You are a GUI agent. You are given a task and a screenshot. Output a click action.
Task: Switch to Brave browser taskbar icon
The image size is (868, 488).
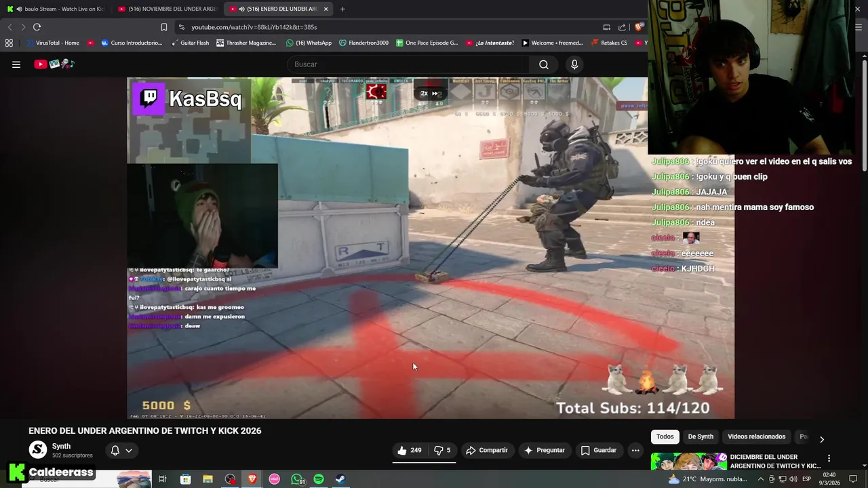pyautogui.click(x=252, y=479)
